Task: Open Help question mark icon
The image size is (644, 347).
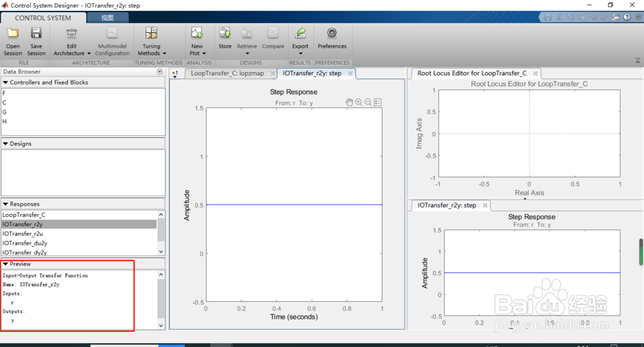Action: tap(627, 17)
